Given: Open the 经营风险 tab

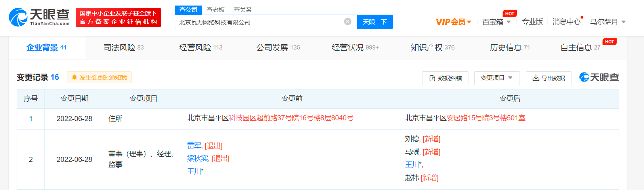Looking at the screenshot, I should (x=201, y=47).
